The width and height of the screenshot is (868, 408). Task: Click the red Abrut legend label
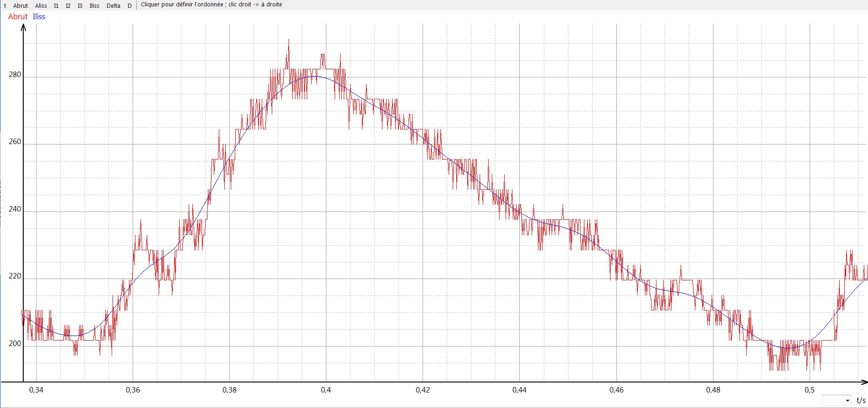tap(18, 16)
